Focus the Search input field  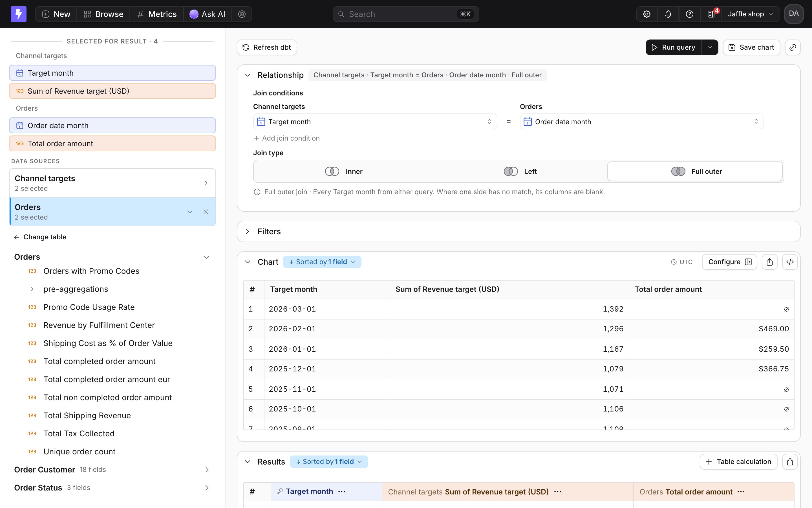tap(406, 14)
